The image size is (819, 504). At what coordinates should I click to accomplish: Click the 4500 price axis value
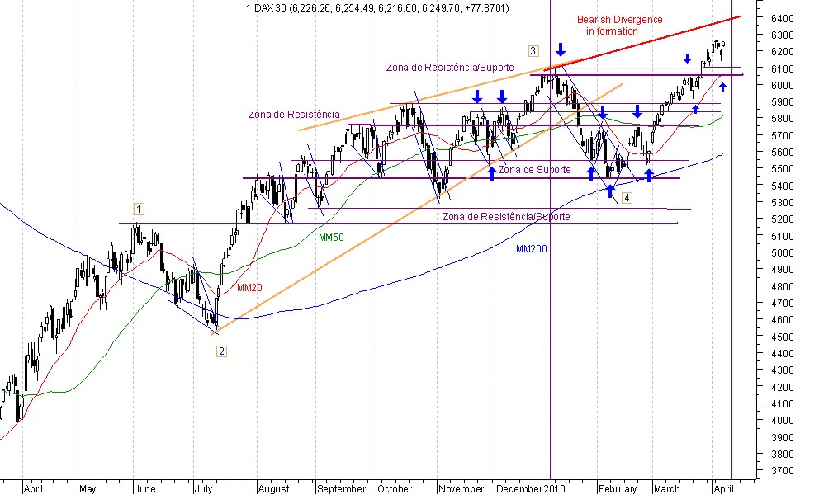tap(783, 337)
